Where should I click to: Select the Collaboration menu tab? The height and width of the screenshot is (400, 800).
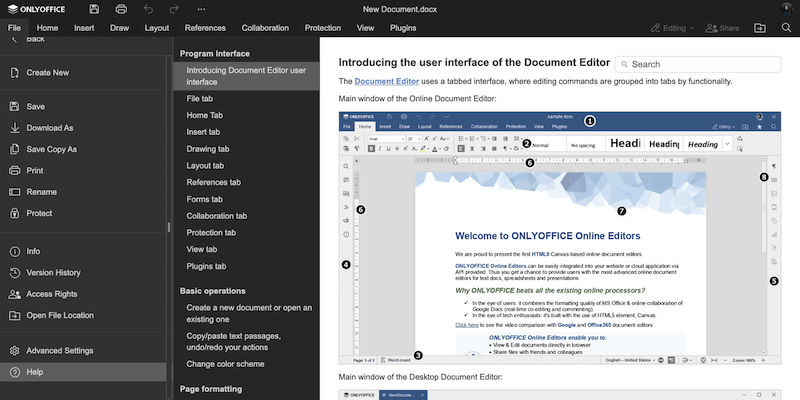265,28
